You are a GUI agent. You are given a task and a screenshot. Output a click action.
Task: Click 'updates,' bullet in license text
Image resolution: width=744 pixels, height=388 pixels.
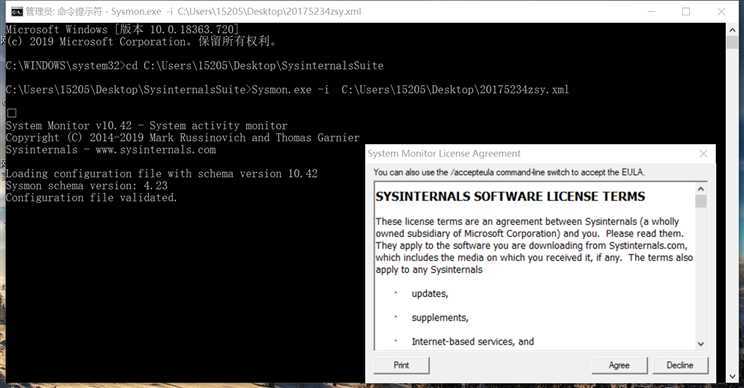click(430, 294)
